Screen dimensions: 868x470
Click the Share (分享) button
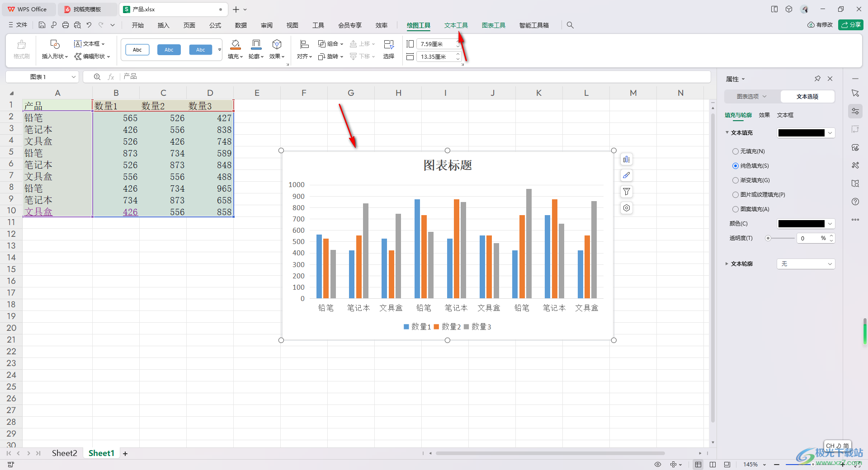tap(851, 25)
